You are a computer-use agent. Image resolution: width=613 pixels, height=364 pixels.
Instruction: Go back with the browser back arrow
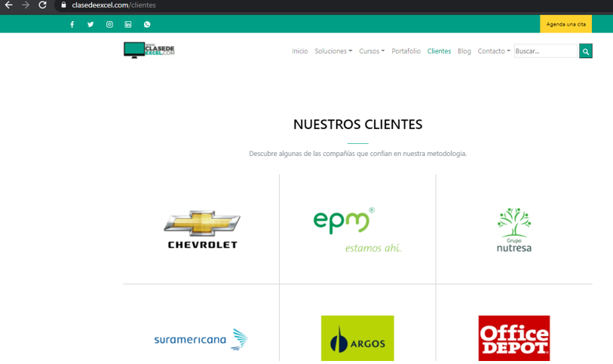click(x=8, y=5)
